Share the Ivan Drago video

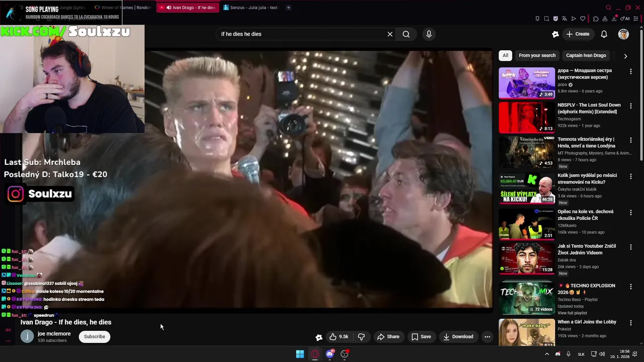click(388, 337)
